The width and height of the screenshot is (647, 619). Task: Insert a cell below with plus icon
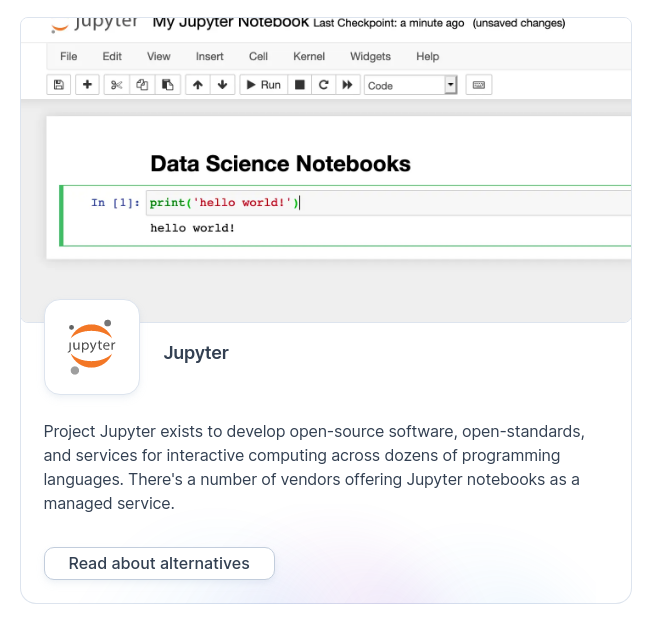tap(87, 85)
